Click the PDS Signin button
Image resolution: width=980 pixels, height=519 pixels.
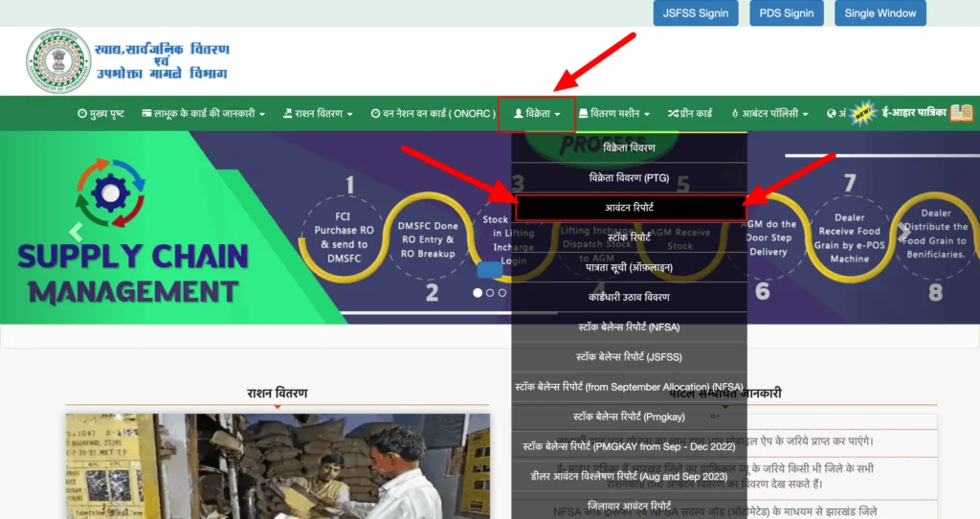coord(786,13)
